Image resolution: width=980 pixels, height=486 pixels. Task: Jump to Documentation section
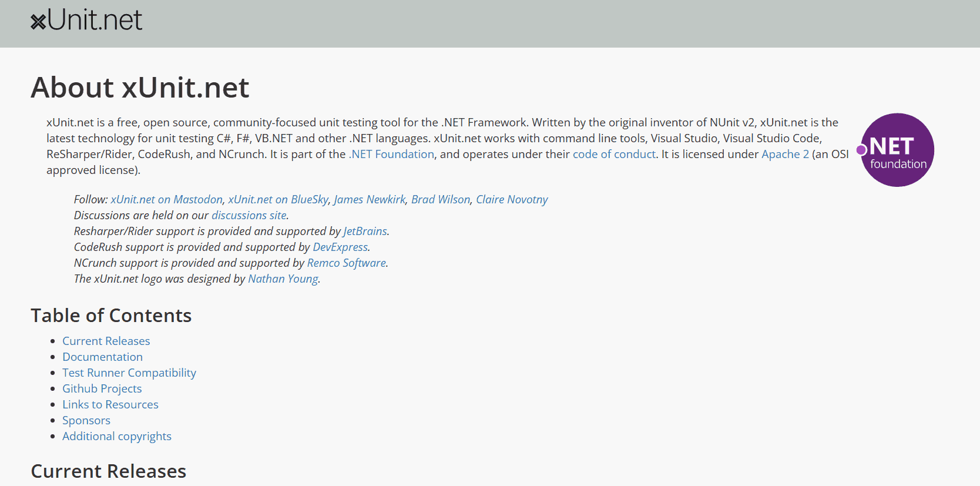point(103,357)
